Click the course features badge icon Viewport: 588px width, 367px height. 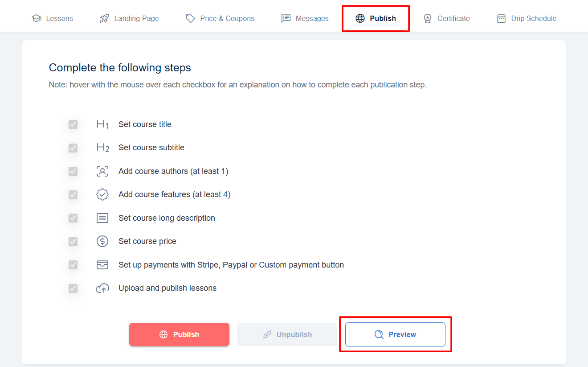pos(102,194)
